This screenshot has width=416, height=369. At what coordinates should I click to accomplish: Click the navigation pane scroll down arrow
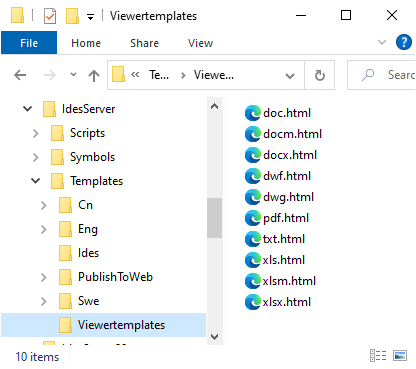214,337
